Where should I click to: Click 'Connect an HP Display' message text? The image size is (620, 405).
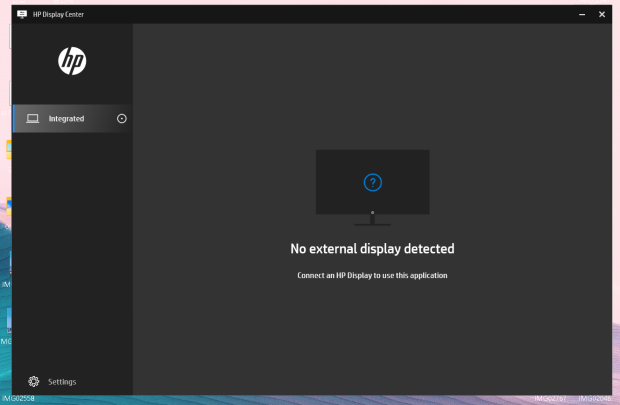[x=372, y=275]
